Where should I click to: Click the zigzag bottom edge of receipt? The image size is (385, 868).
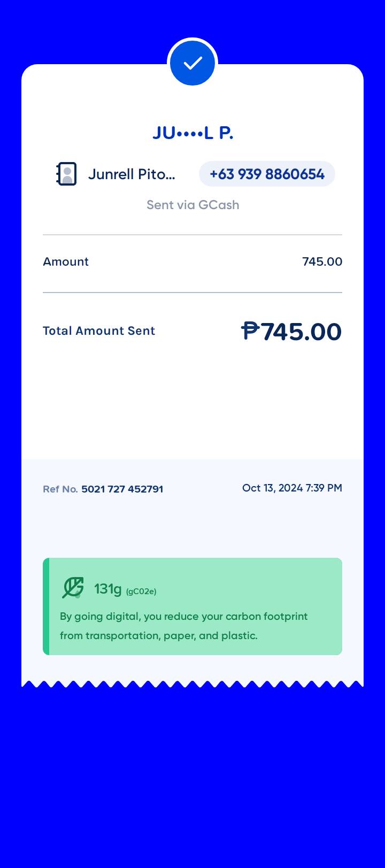click(192, 683)
